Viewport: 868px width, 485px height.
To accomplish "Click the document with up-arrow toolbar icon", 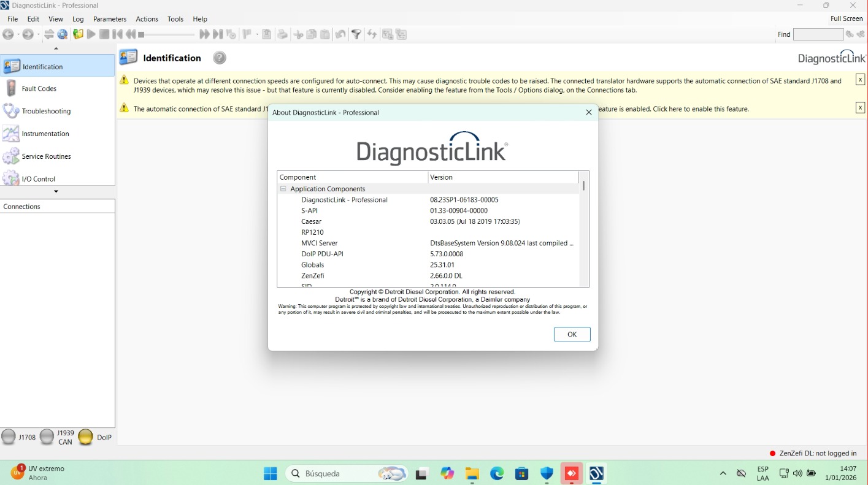I will (x=267, y=34).
